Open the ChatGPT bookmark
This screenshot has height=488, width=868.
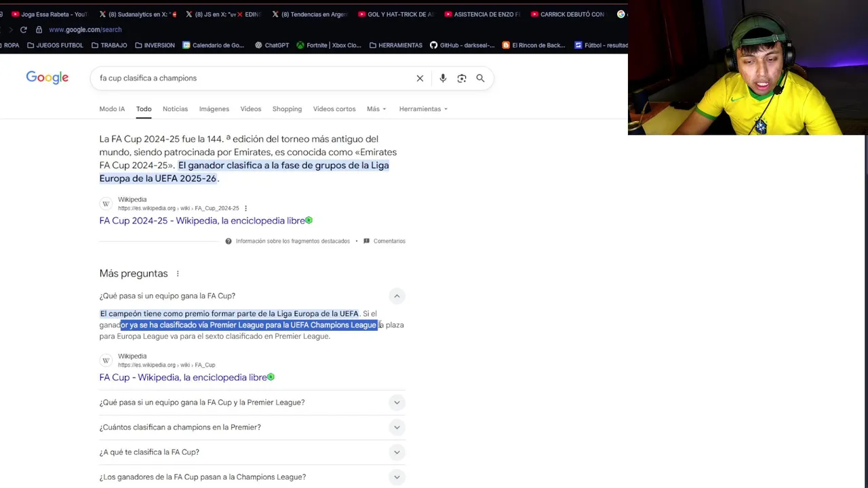pyautogui.click(x=271, y=45)
